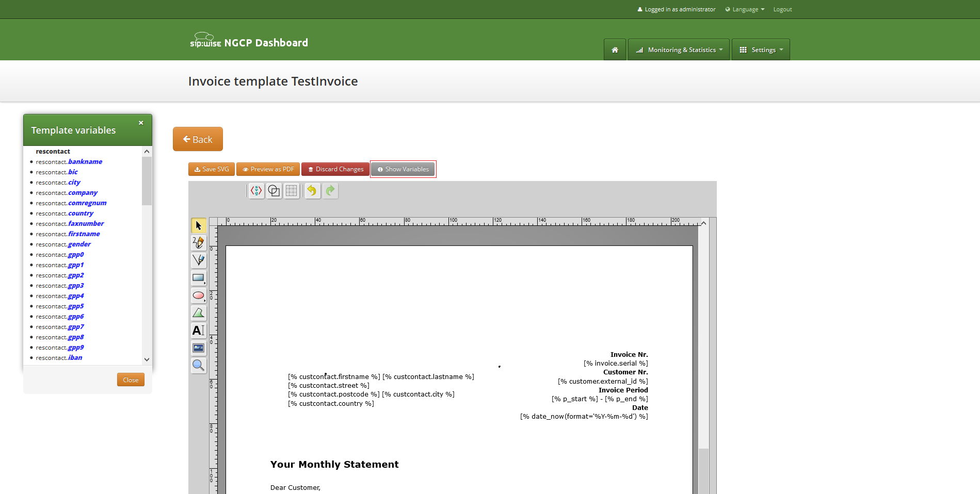This screenshot has width=980, height=494.
Task: Toggle Show Variables mode
Action: pos(403,169)
